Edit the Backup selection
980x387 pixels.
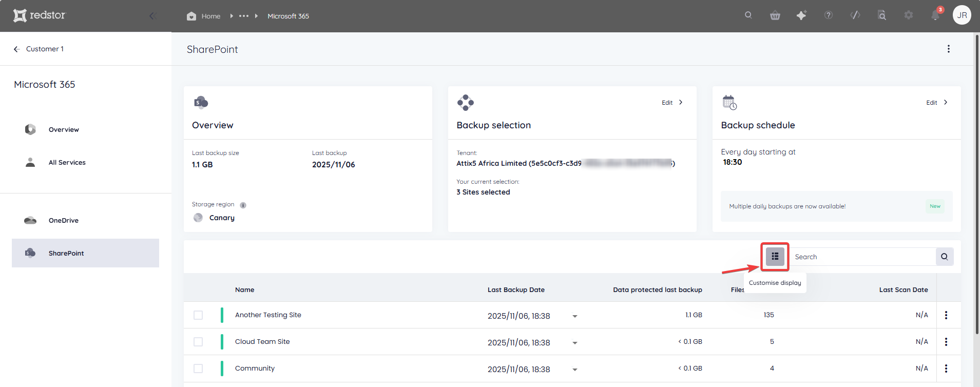pyautogui.click(x=672, y=103)
